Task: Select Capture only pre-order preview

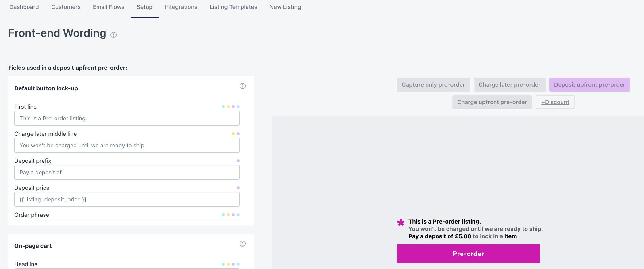Action: pos(433,85)
